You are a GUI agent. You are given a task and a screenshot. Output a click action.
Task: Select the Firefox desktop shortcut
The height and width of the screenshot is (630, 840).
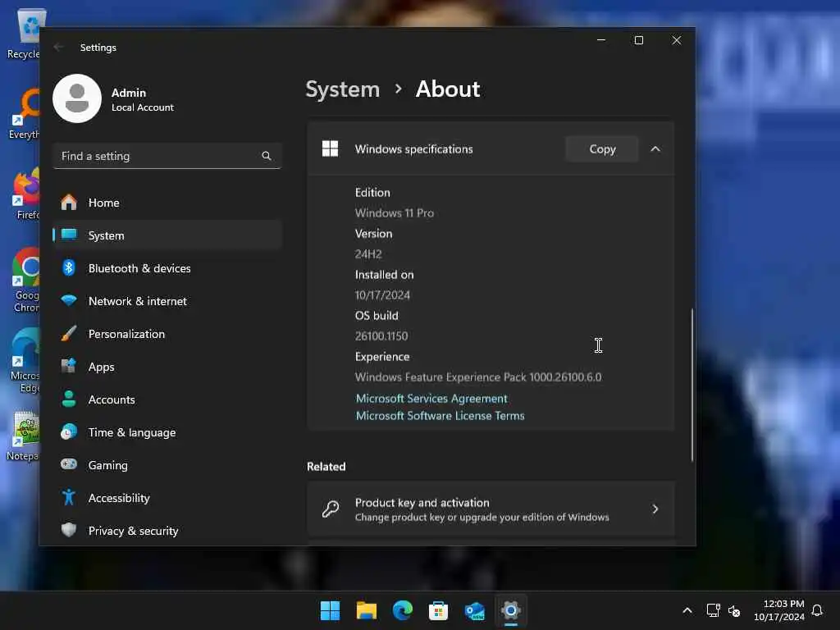[x=25, y=194]
